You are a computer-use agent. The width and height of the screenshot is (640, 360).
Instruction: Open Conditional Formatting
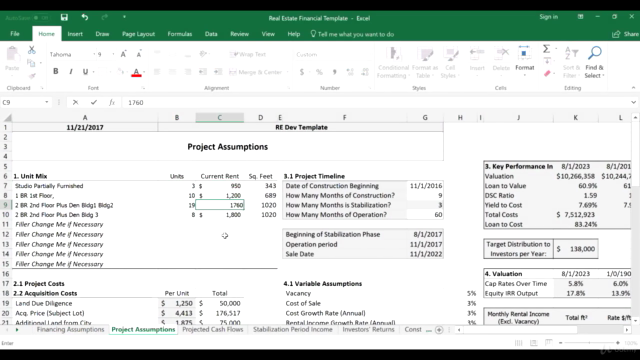point(393,62)
